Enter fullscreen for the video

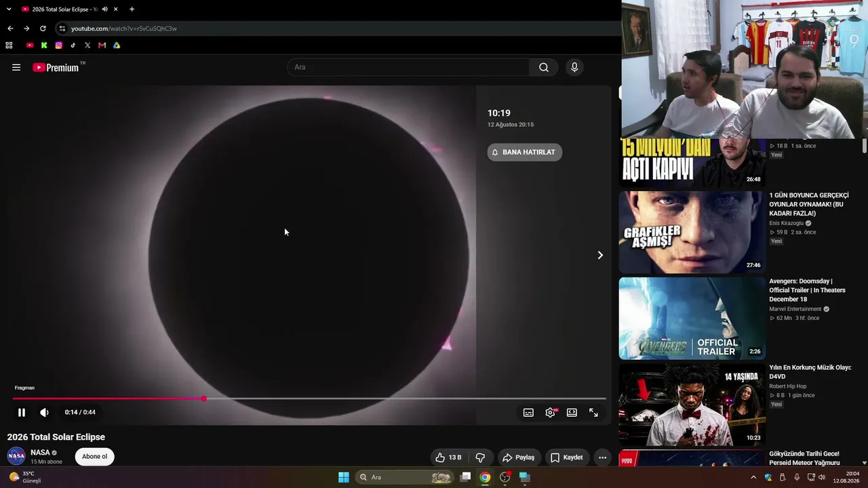pyautogui.click(x=593, y=412)
